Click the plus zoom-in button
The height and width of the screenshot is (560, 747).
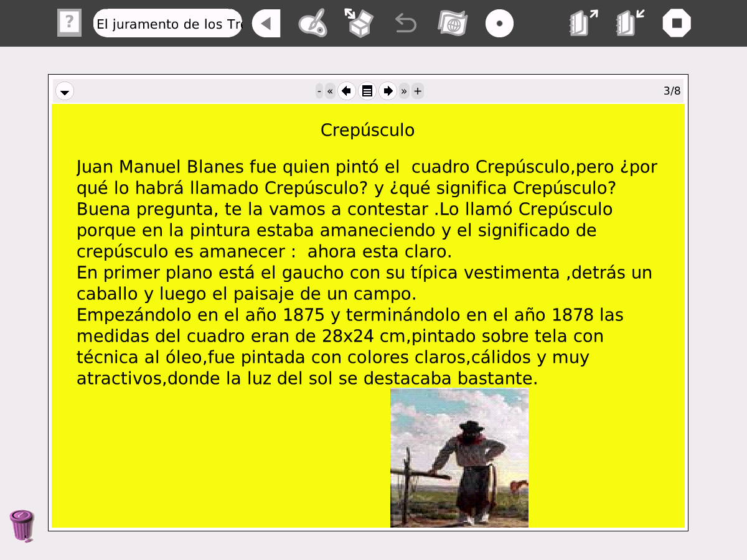click(x=418, y=91)
